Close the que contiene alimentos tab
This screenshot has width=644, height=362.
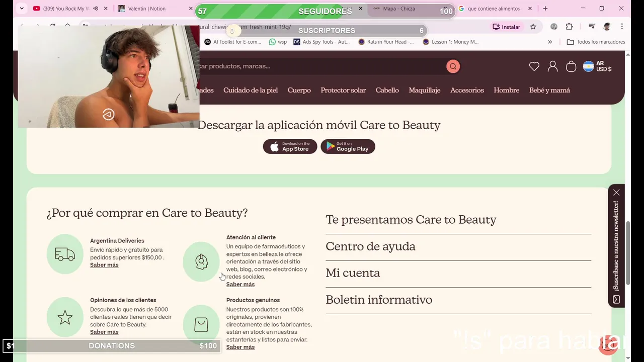(x=530, y=9)
